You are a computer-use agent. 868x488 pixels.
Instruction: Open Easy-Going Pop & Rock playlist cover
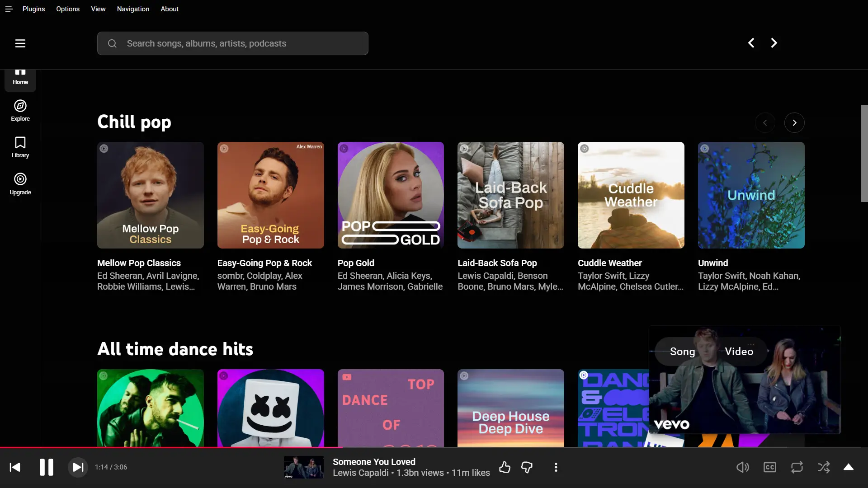[x=271, y=195]
